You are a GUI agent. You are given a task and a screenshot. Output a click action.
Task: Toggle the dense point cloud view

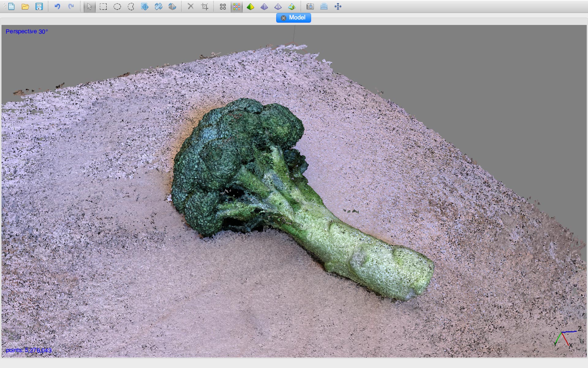[x=236, y=6]
